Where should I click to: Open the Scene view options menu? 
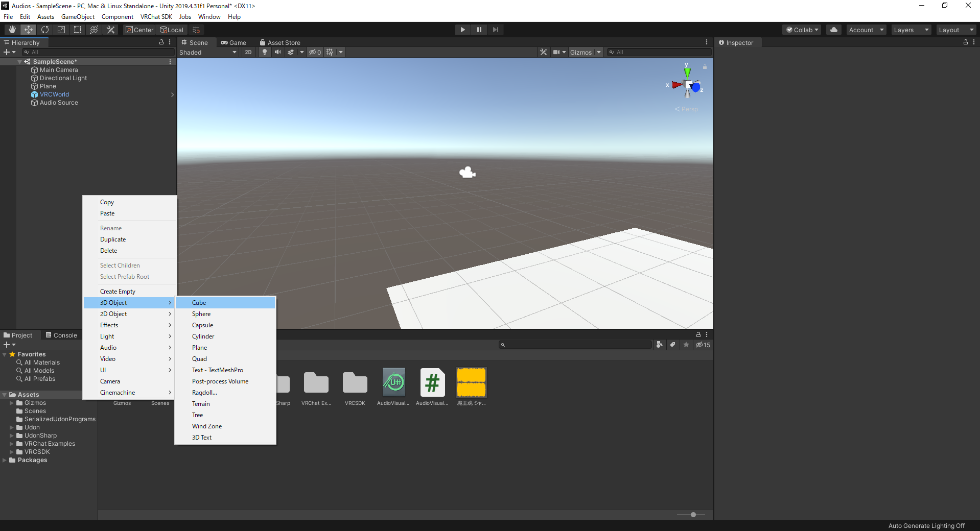click(707, 42)
